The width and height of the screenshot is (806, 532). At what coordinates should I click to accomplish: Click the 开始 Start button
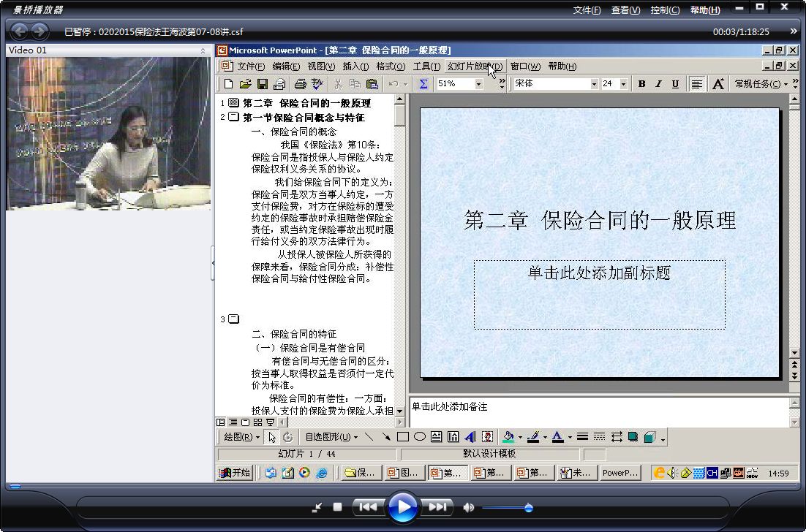point(234,473)
